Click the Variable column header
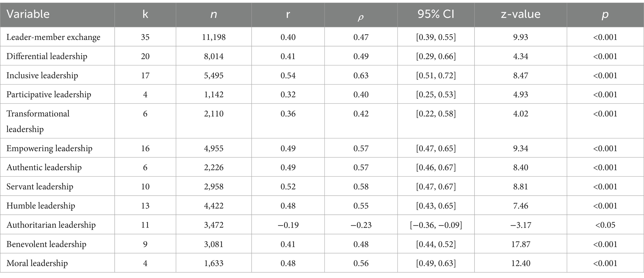This screenshot has height=278, width=644. click(x=28, y=14)
